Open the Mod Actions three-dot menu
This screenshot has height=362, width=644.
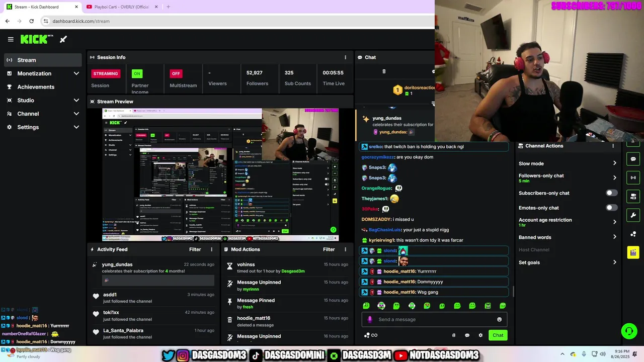click(x=345, y=249)
